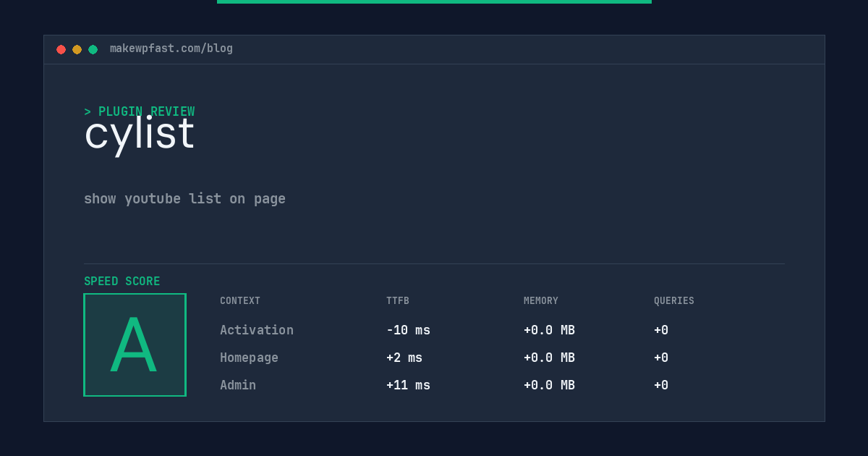The width and height of the screenshot is (868, 456).
Task: Click the makewpfast.com/blog address text
Action: tap(171, 48)
